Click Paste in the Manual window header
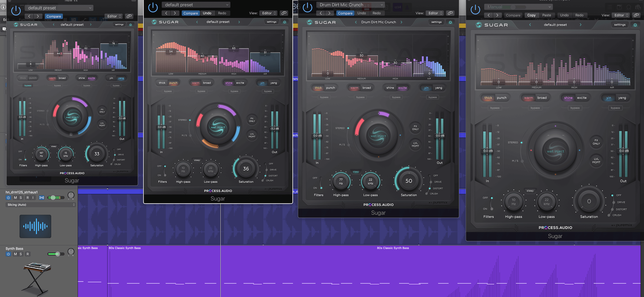This screenshot has width=644, height=297. (547, 15)
